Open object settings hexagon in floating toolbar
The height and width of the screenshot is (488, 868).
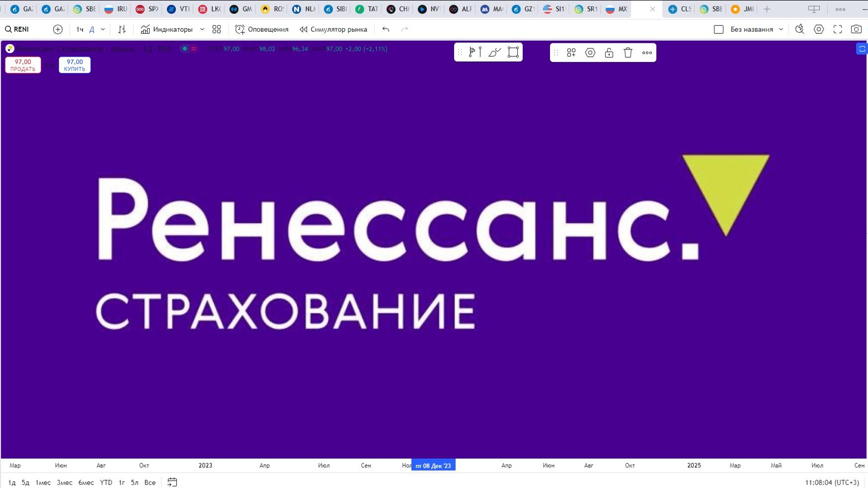click(x=590, y=53)
